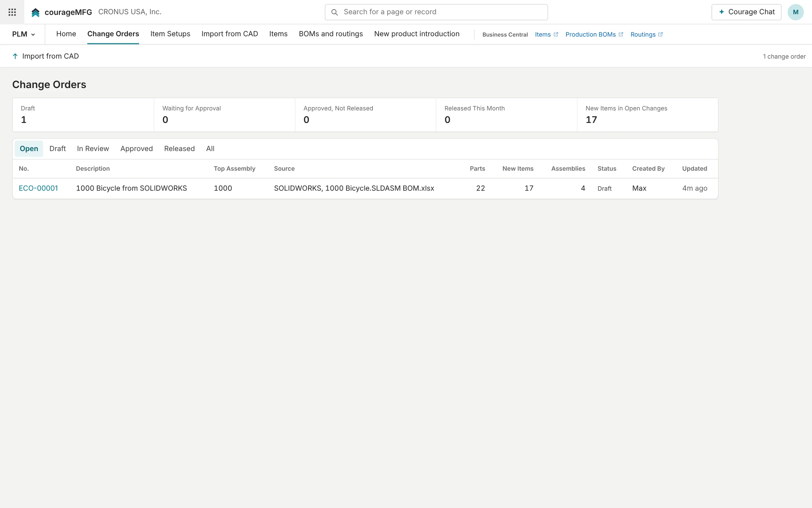Expand the PLM module dropdown
Viewport: 812px width, 508px height.
23,34
